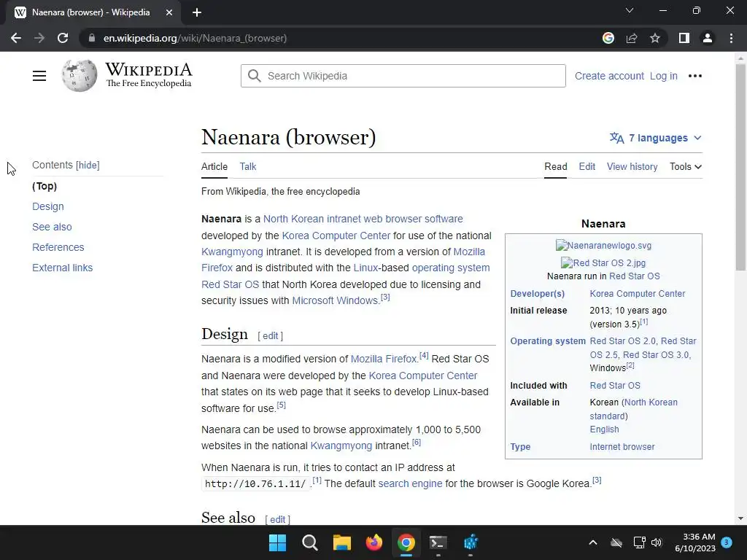This screenshot has width=747, height=560.
Task: Open the Operating system infobox label link
Action: pos(548,341)
